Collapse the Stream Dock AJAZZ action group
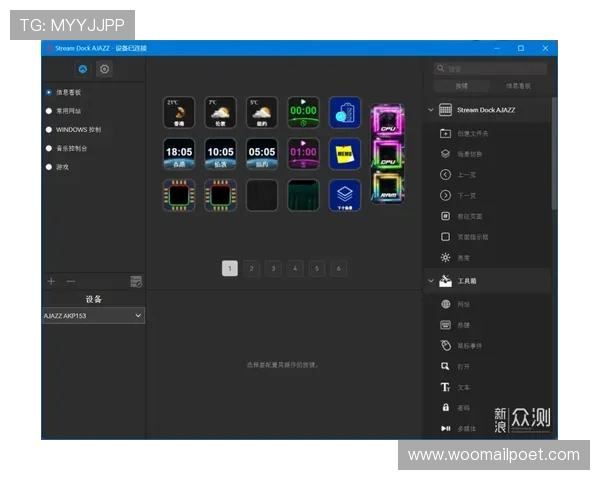This screenshot has width=600, height=480. click(431, 110)
